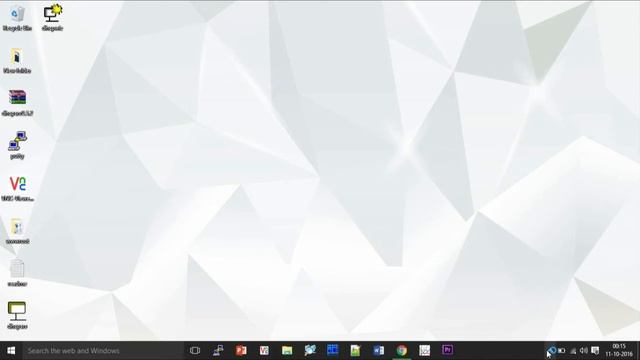Viewport: 640px width, 360px height.
Task: Open the Windows Start menu
Action: click(11, 351)
